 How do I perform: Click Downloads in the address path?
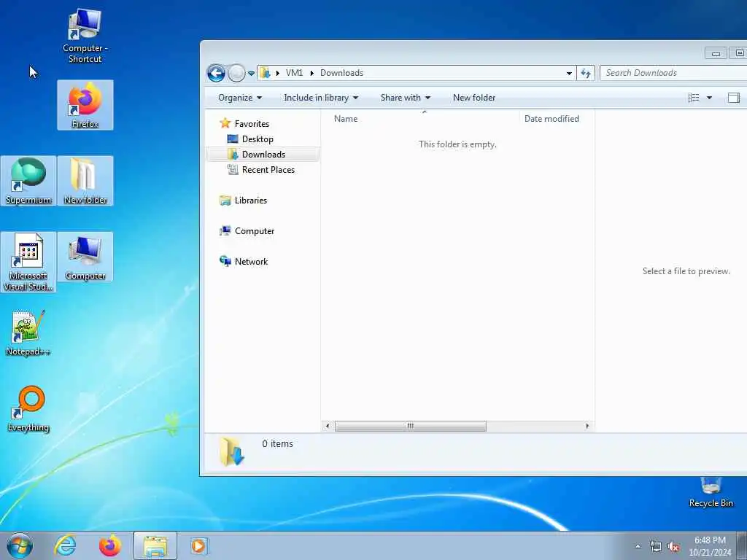[x=341, y=73]
